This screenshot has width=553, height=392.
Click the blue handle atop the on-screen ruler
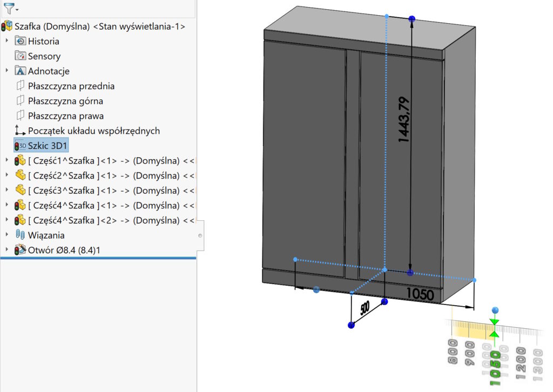(x=495, y=310)
